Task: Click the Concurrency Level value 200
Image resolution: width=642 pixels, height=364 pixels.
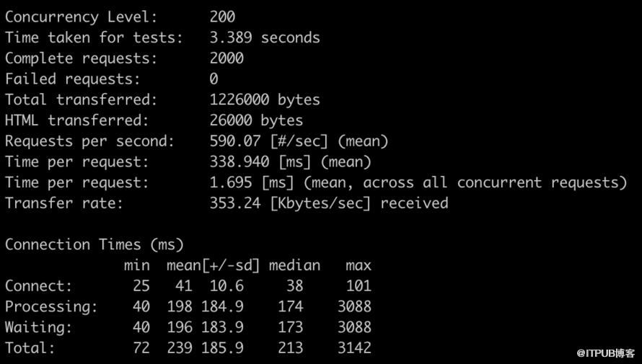Action: (x=222, y=17)
